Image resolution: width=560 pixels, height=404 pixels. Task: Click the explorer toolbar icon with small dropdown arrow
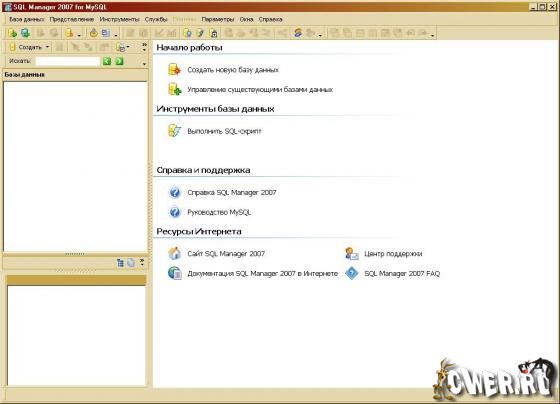coord(122,47)
